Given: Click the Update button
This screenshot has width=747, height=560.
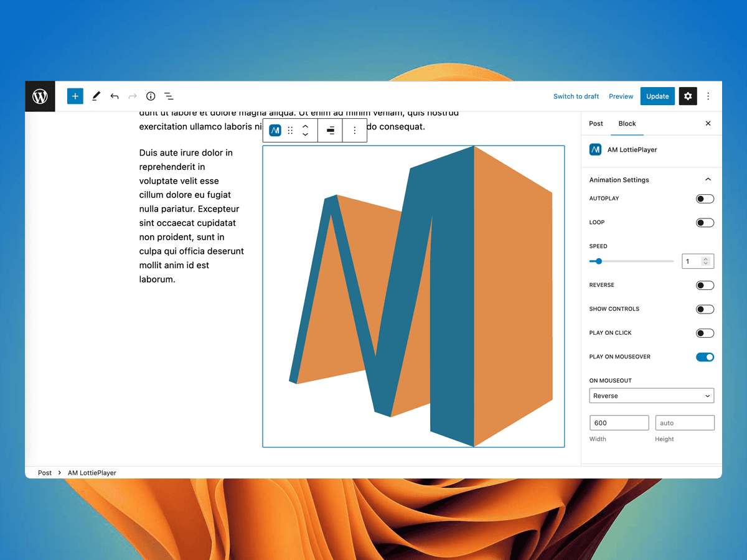Looking at the screenshot, I should tap(657, 96).
